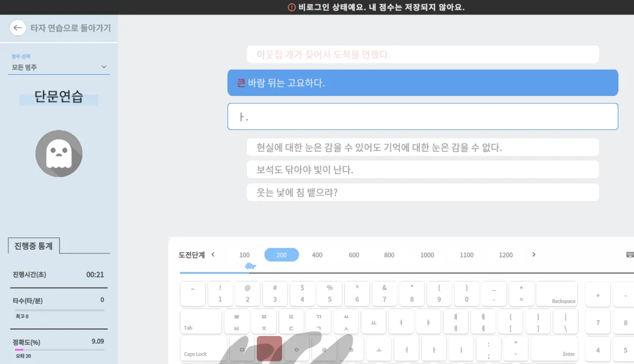Click the numpad 7 key
The height and width of the screenshot is (364, 634).
[x=598, y=321]
